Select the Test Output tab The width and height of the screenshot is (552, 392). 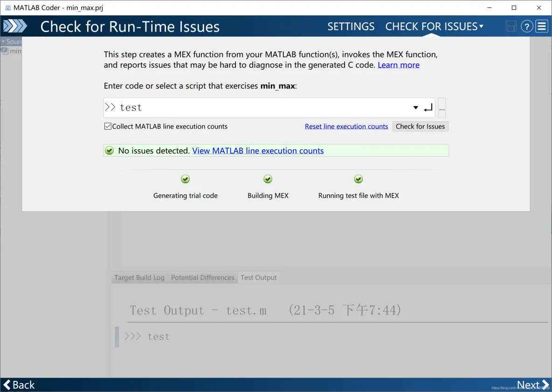[x=259, y=278]
